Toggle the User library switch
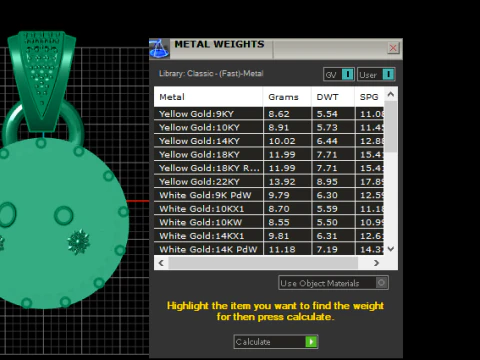This screenshot has height=360, width=480. pyautogui.click(x=376, y=74)
